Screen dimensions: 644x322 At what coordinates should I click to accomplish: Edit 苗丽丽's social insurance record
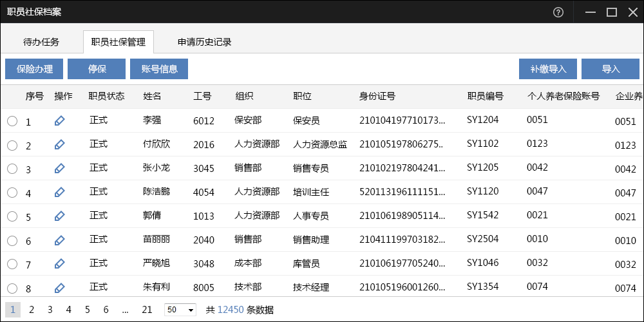click(59, 240)
